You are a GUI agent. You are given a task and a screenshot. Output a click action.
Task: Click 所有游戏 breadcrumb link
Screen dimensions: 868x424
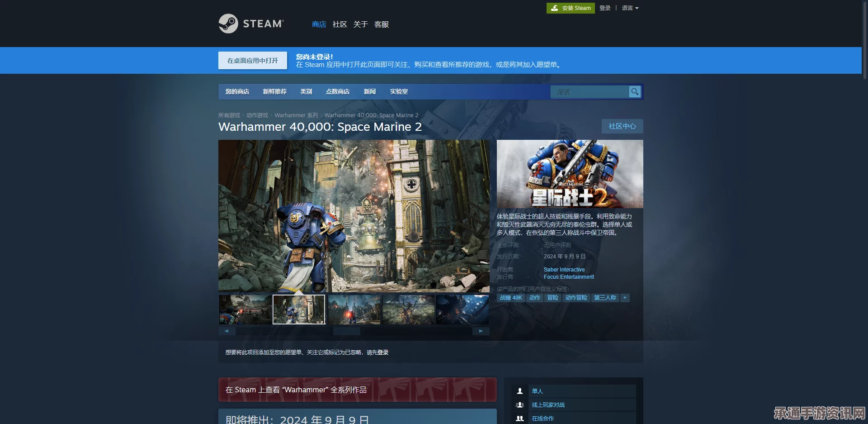pyautogui.click(x=229, y=115)
